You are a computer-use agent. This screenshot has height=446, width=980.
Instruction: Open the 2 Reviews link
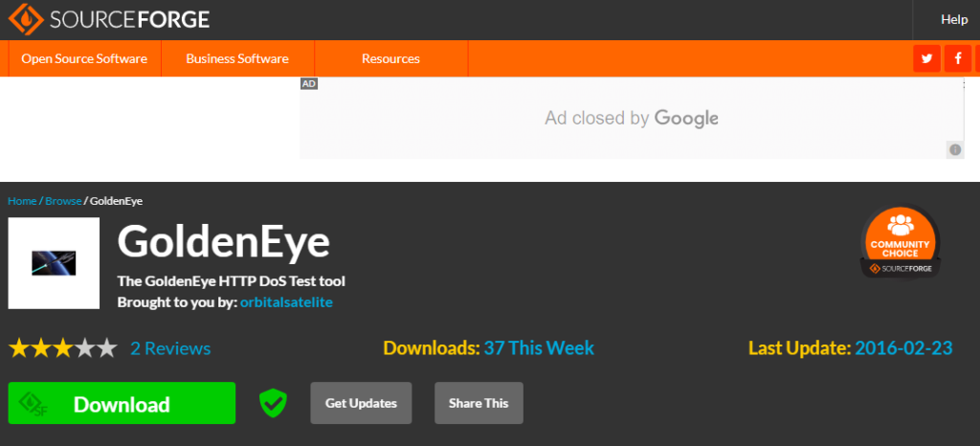pos(170,348)
